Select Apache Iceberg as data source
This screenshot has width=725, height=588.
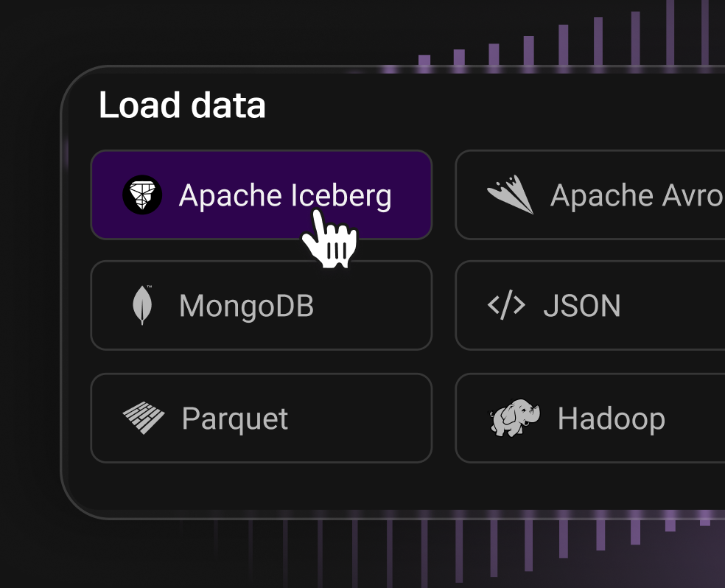click(284, 195)
